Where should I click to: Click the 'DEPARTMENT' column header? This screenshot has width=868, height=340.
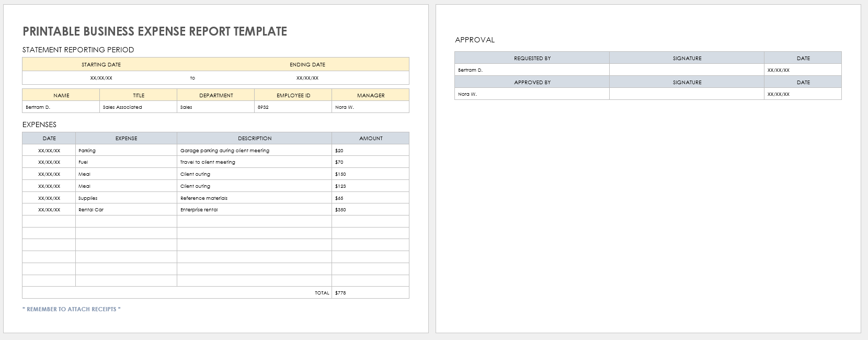pyautogui.click(x=216, y=95)
